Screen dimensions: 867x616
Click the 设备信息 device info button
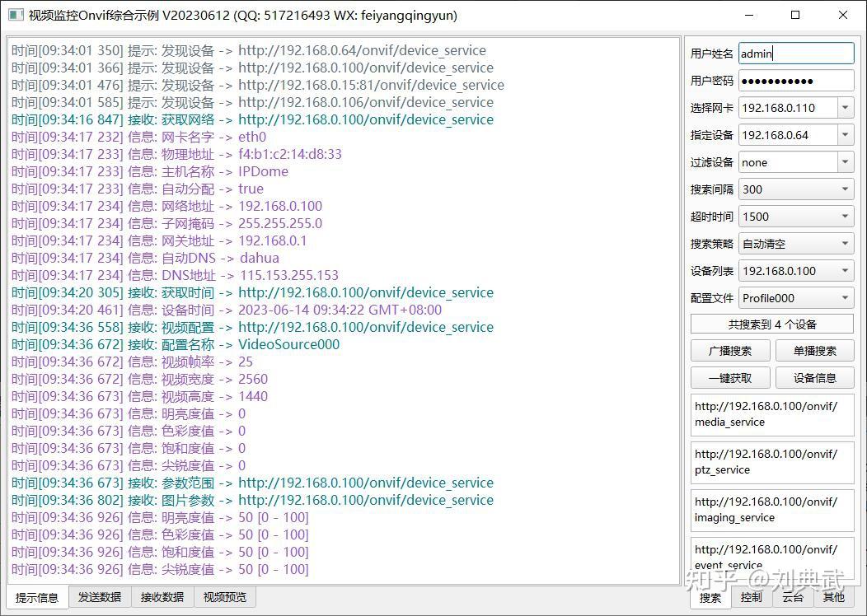point(814,377)
